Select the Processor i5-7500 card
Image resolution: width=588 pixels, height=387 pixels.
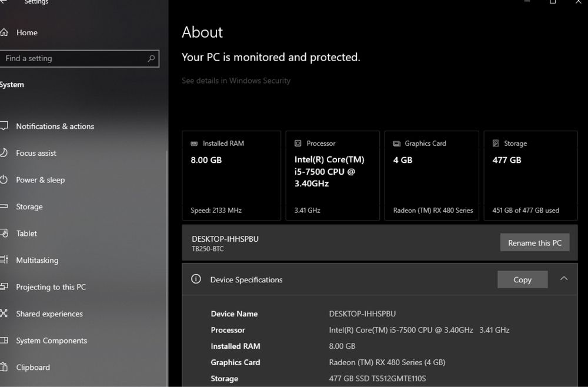[333, 175]
